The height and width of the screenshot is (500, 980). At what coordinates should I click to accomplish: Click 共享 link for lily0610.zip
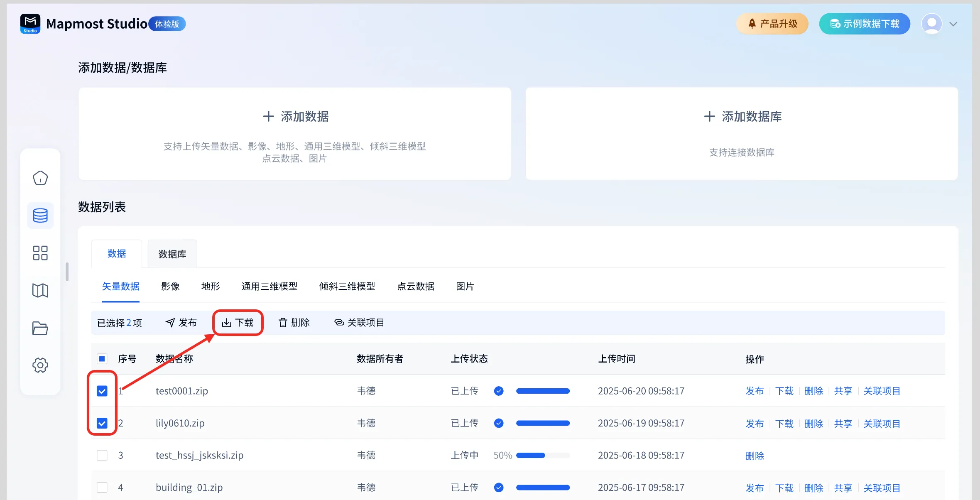843,424
